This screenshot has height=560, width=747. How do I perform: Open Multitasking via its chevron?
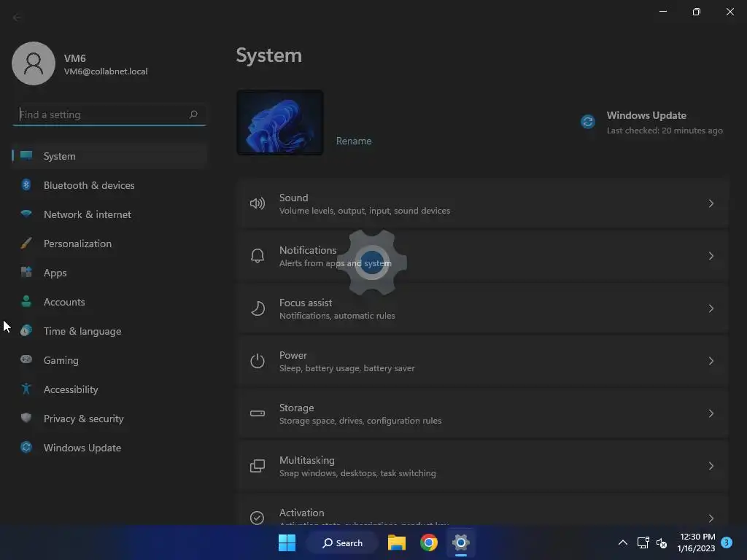coord(711,466)
